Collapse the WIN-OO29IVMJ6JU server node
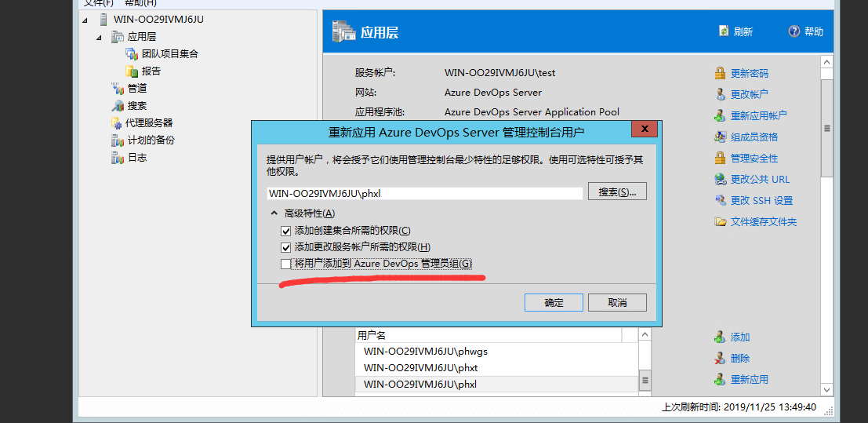Screen dimensions: 868x423 85,20
